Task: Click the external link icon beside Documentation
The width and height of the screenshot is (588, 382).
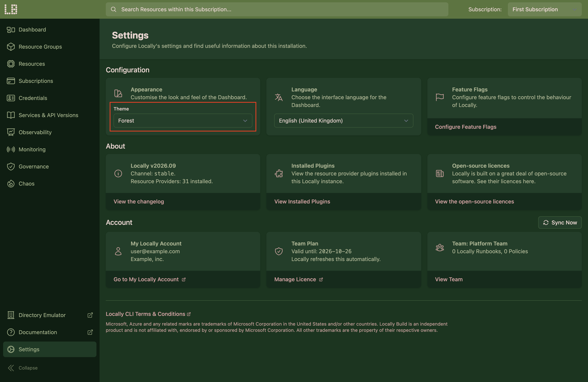Action: [90, 332]
